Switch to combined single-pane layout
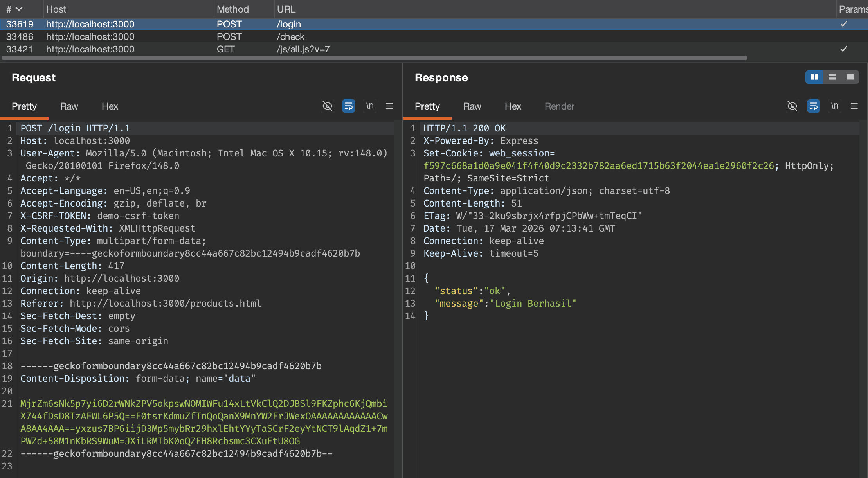The height and width of the screenshot is (478, 868). click(850, 77)
